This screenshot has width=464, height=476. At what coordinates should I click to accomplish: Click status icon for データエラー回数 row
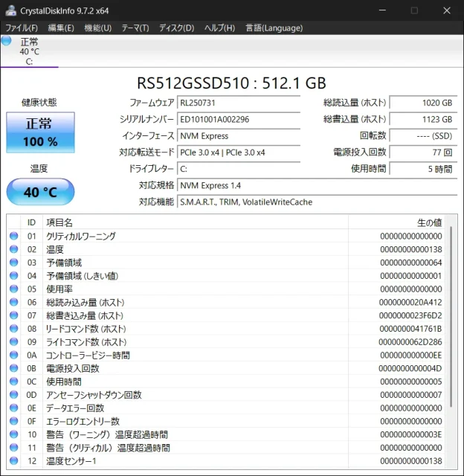13,408
